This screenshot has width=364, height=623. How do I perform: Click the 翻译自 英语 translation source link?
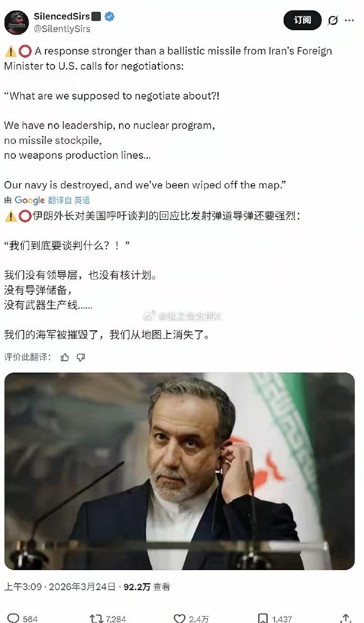69,200
